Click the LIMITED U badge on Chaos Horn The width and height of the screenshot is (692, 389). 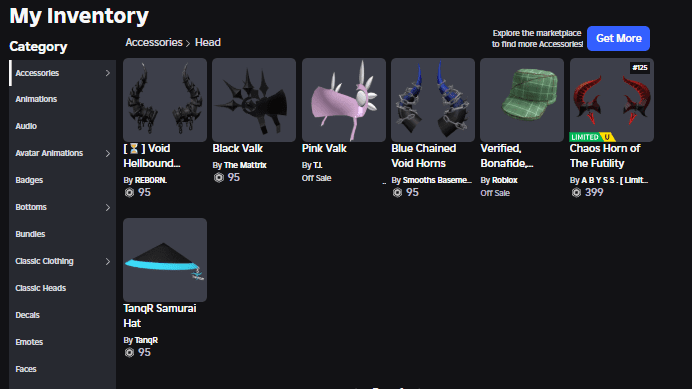tap(592, 137)
